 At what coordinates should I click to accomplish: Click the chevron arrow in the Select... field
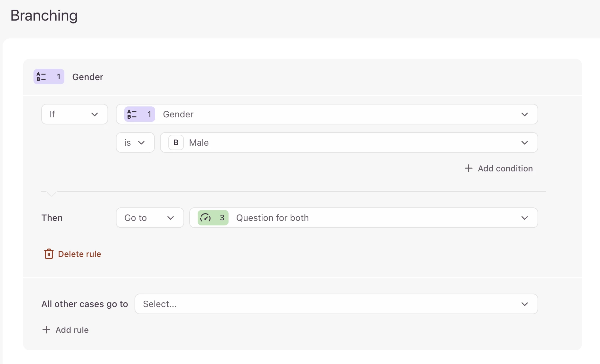tap(524, 304)
